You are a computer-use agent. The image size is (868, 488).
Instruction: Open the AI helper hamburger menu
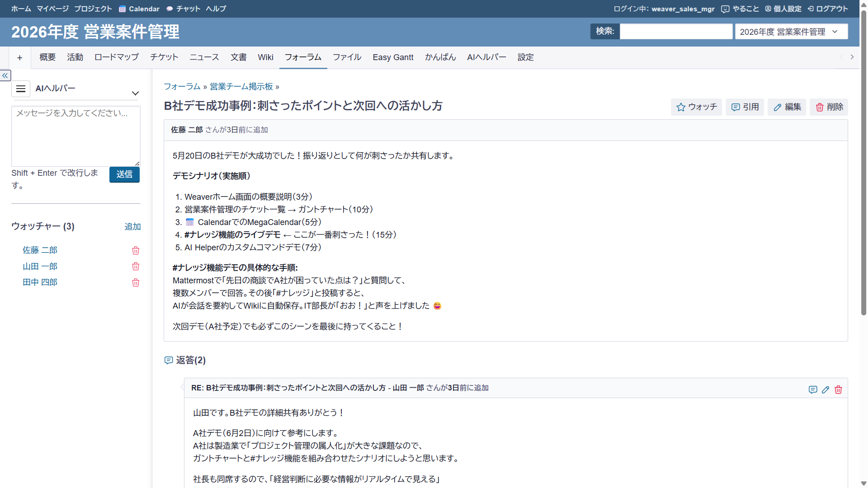[x=21, y=89]
